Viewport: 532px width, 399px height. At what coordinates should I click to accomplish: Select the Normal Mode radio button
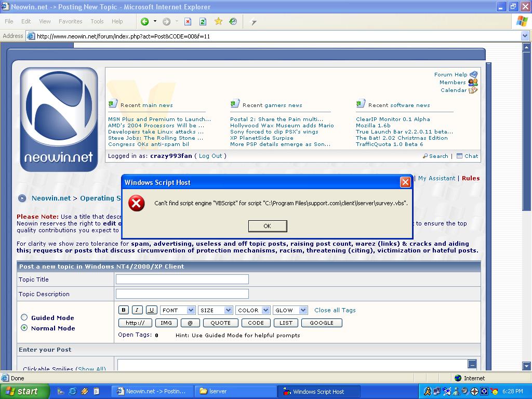tap(24, 328)
